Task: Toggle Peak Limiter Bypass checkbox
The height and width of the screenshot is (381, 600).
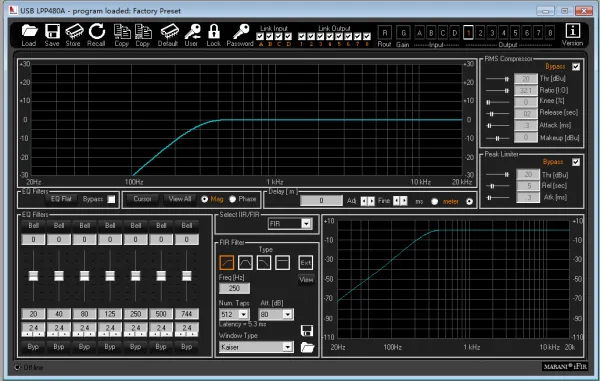Action: [x=576, y=162]
